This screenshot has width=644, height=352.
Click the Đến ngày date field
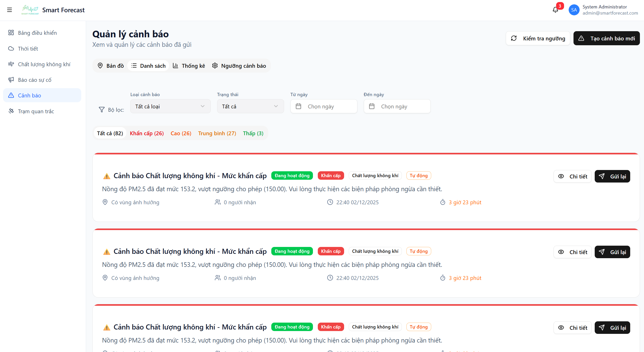click(x=397, y=106)
